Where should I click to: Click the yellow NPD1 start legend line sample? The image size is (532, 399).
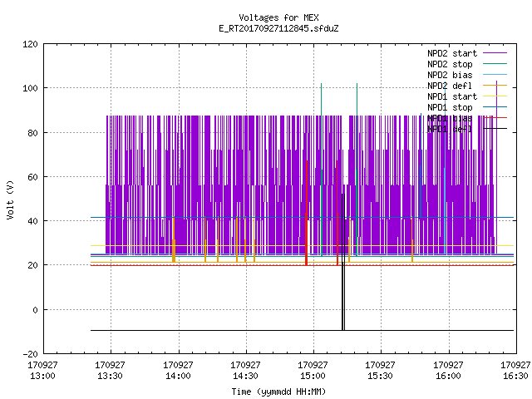tap(495, 96)
